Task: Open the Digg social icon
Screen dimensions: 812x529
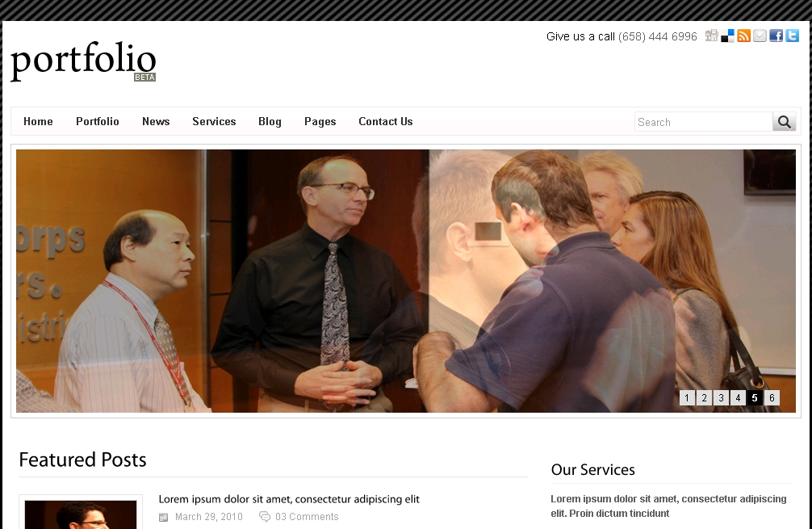Action: [x=712, y=36]
